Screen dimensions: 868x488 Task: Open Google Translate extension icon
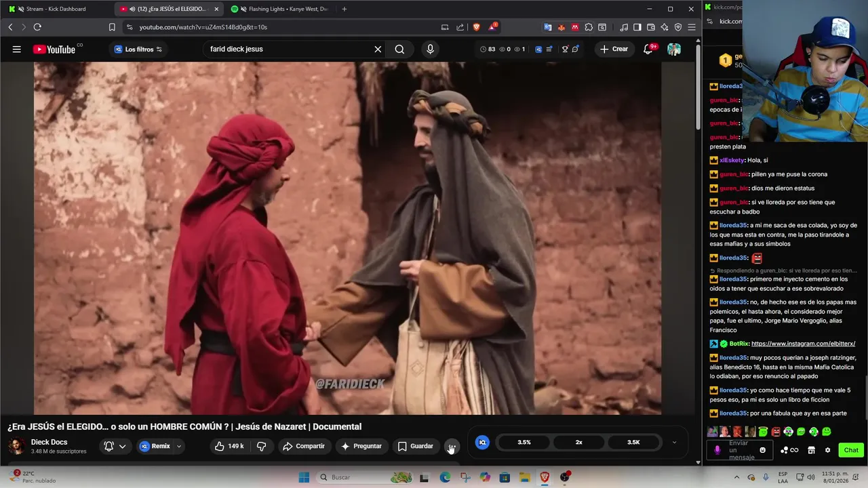[548, 27]
